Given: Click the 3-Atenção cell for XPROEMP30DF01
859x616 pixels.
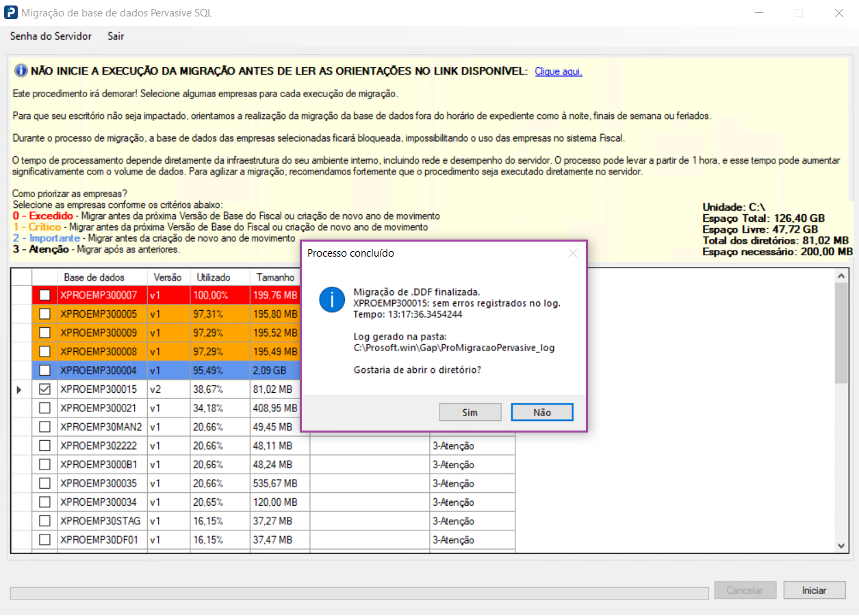Looking at the screenshot, I should click(x=472, y=540).
